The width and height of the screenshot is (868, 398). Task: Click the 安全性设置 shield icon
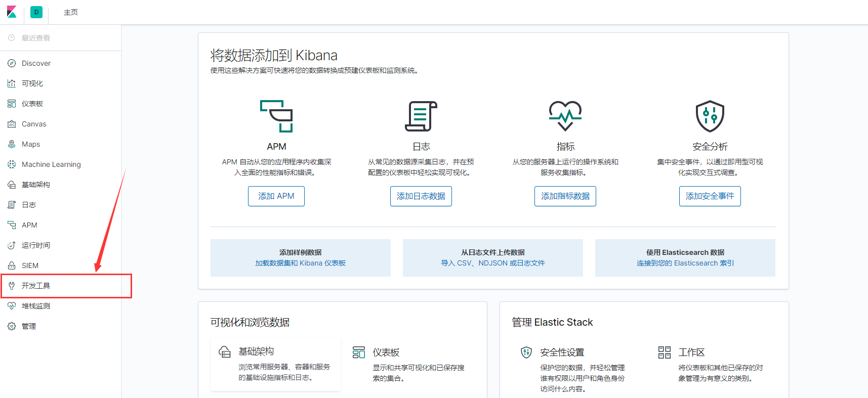(526, 352)
